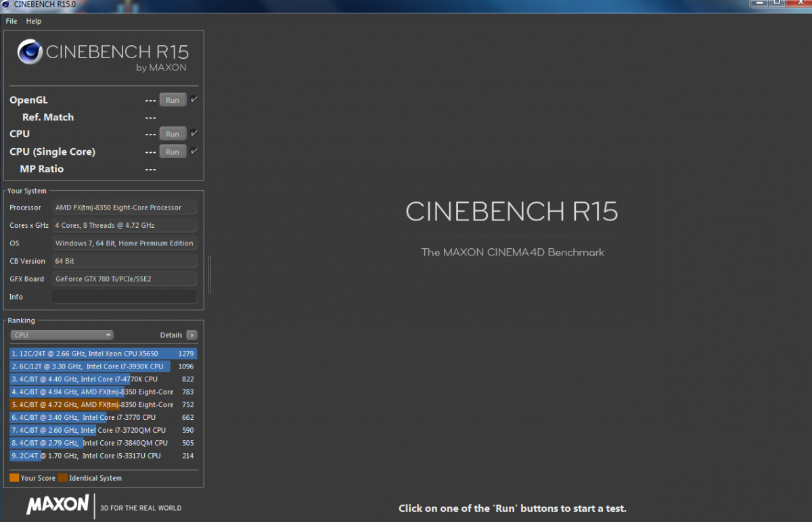
Task: Click the Cinebench R15 logo icon
Action: click(30, 52)
